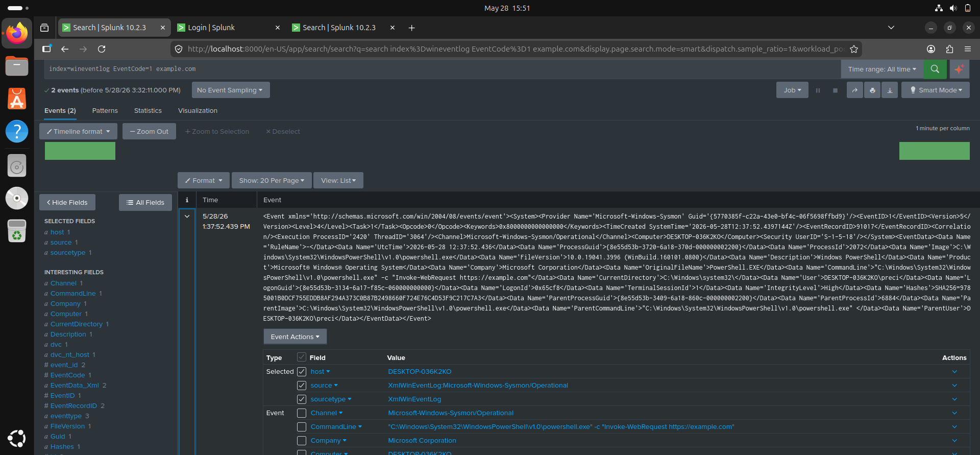Uncheck the sourcetype field checkbox
980x455 pixels.
point(302,399)
